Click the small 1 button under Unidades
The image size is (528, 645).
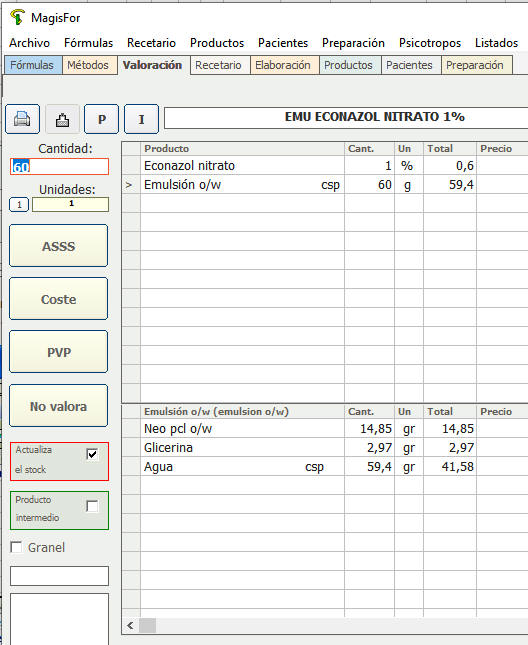pyautogui.click(x=19, y=204)
